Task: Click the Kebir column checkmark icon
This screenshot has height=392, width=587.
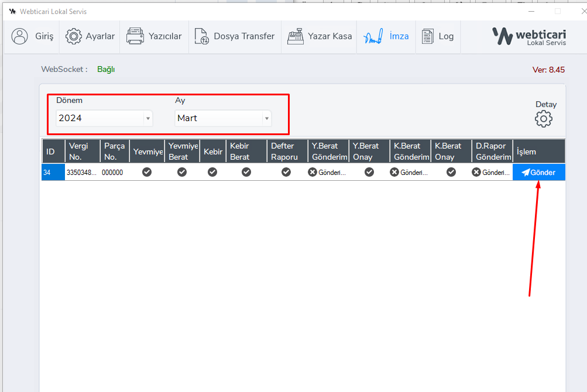Action: point(212,172)
